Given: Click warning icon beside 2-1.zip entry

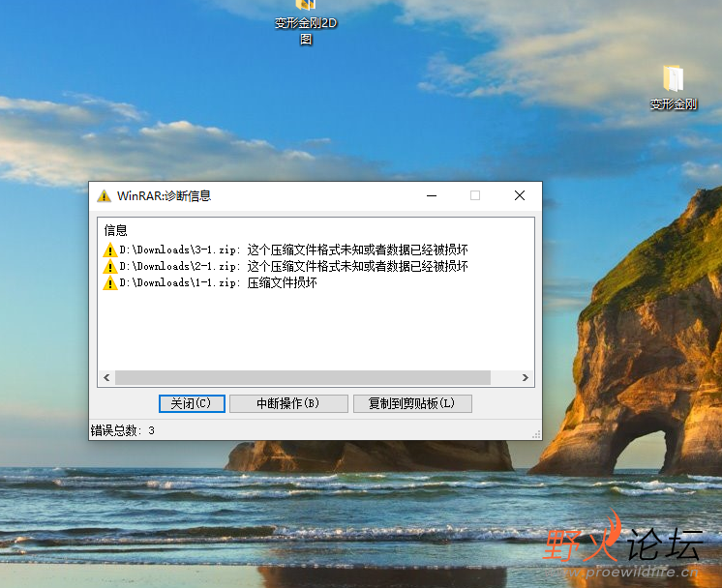Looking at the screenshot, I should point(110,266).
